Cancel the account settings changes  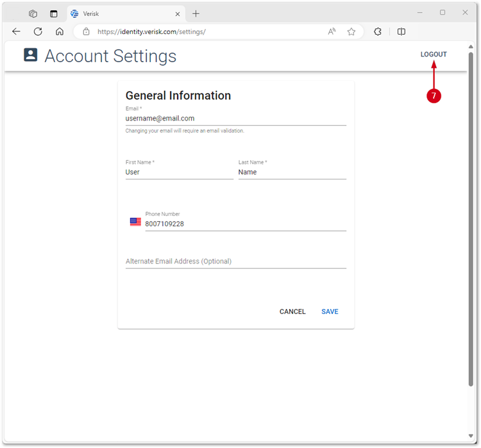coord(292,311)
